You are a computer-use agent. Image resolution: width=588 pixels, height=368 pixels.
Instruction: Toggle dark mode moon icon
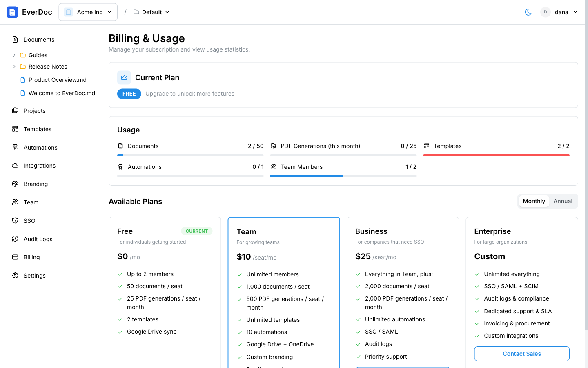(528, 12)
